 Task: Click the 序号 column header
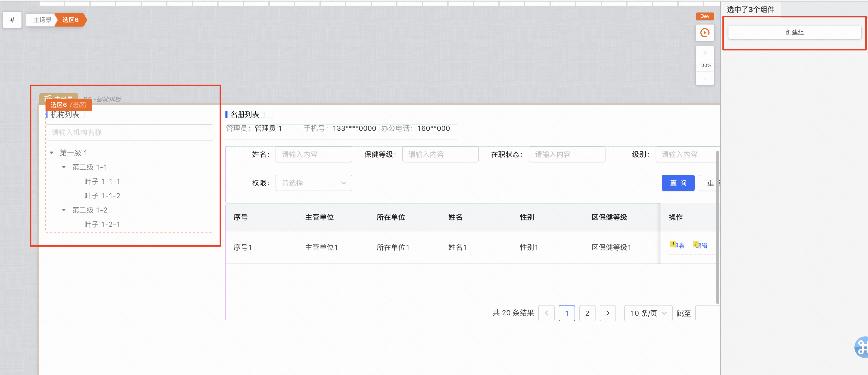coord(241,217)
